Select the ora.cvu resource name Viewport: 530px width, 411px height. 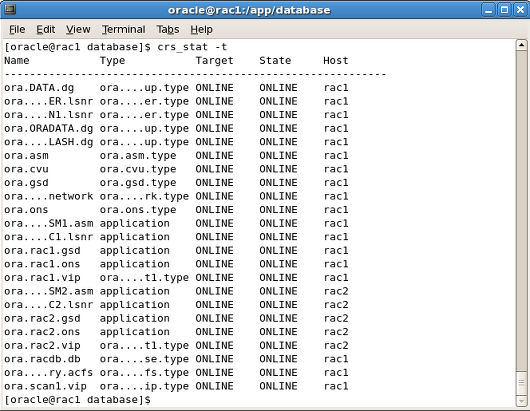point(26,169)
